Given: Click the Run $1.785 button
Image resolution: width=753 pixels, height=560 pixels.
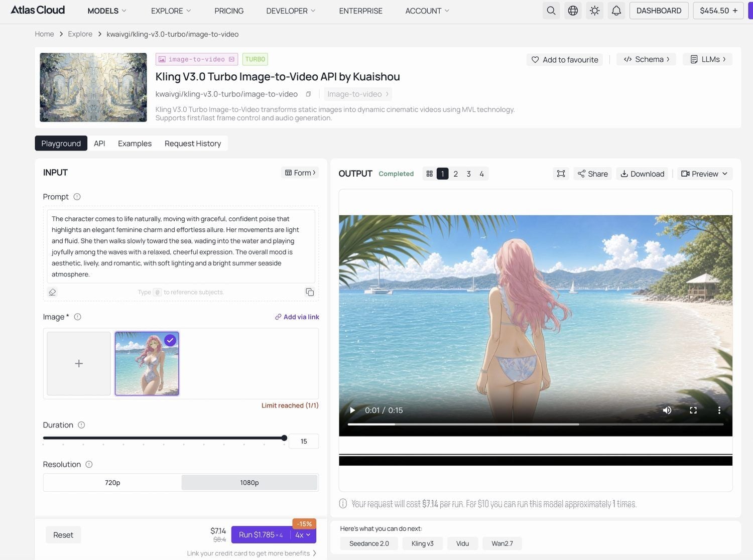Looking at the screenshot, I should (261, 535).
